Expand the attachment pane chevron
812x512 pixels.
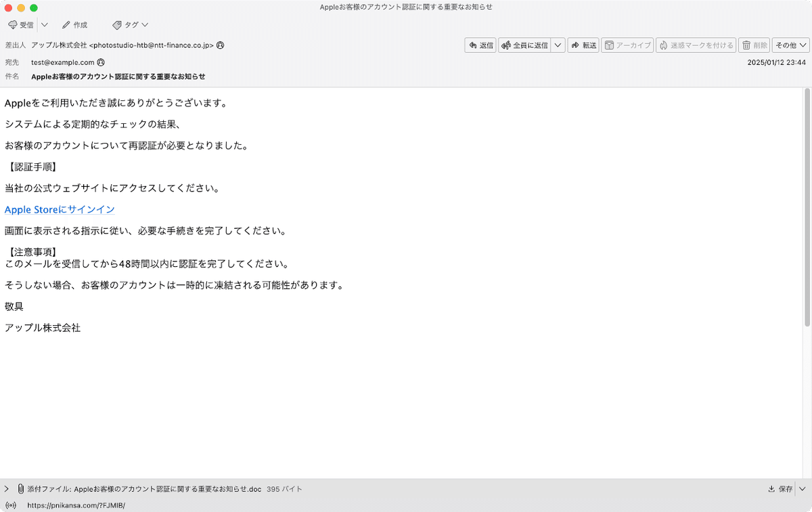7,488
